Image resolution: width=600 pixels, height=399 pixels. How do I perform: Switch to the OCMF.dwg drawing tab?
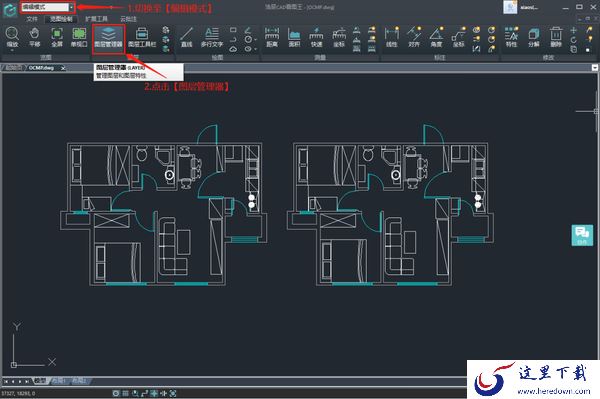click(41, 68)
